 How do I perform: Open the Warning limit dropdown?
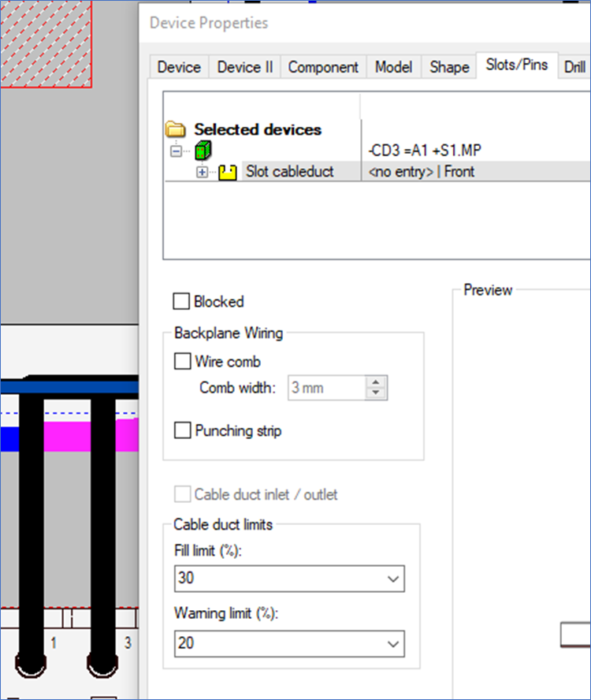click(394, 644)
